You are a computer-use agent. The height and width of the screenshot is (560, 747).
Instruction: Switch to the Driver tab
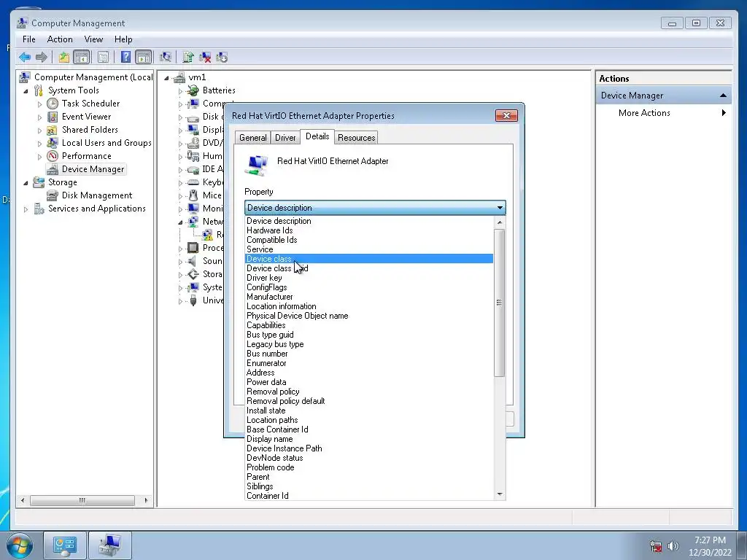click(x=285, y=138)
